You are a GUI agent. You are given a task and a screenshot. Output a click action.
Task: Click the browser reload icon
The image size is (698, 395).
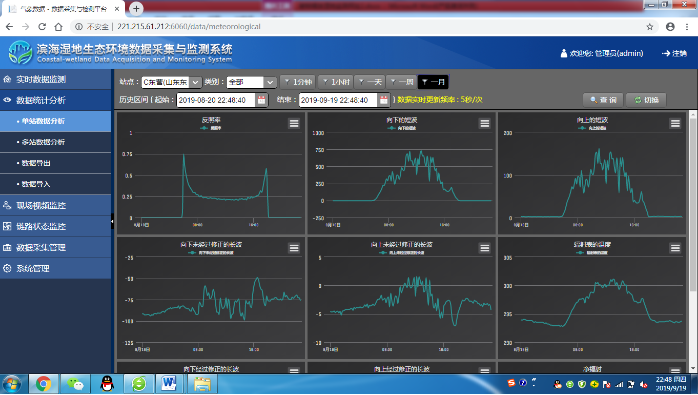[42, 27]
